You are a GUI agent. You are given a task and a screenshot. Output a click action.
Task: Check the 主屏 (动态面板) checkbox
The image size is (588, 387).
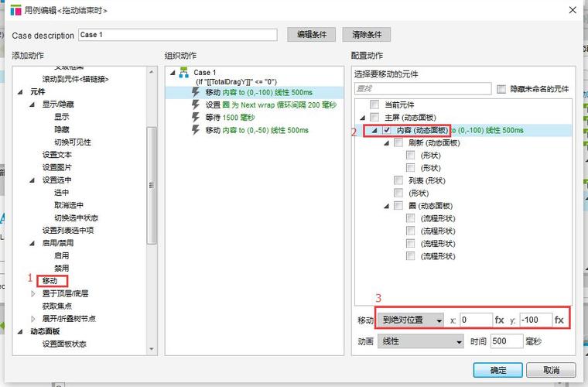point(374,118)
